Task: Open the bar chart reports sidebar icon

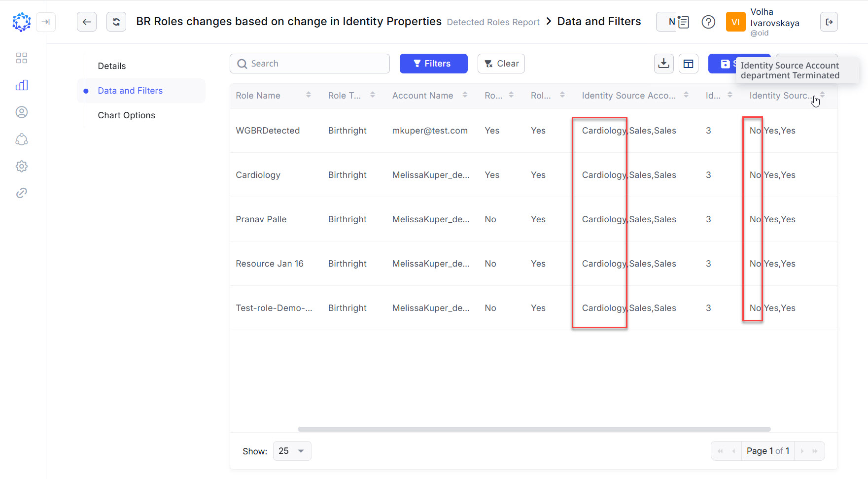Action: [x=22, y=85]
